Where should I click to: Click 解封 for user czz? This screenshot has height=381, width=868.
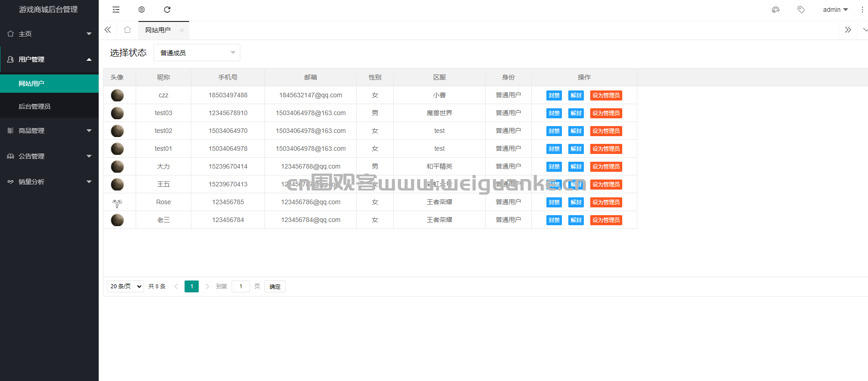(576, 95)
